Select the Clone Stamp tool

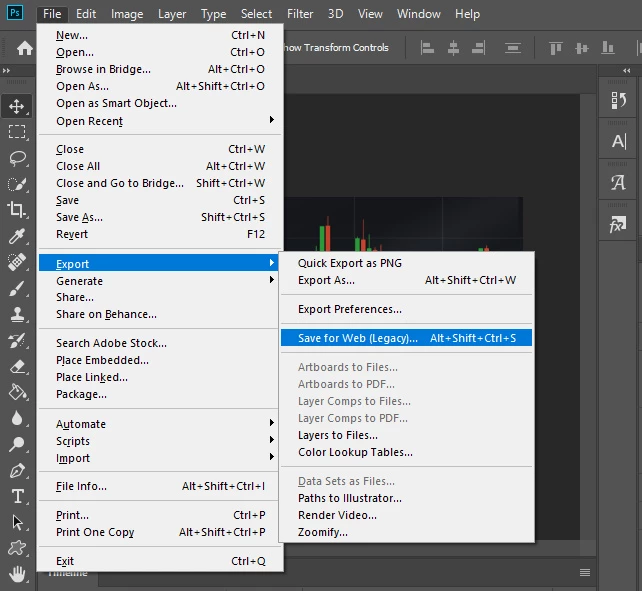pyautogui.click(x=16, y=315)
